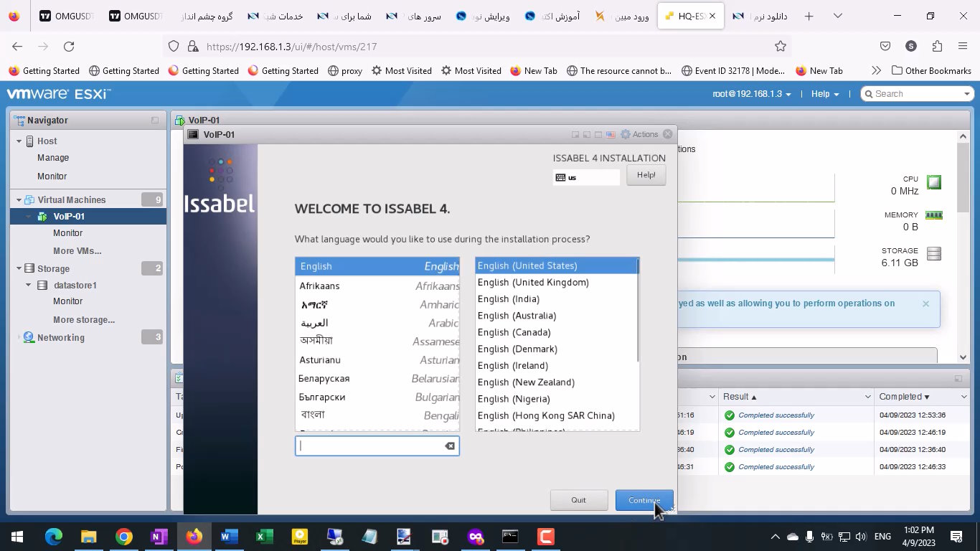The height and width of the screenshot is (551, 980).
Task: Select English (New Zealand) locale
Action: click(556, 382)
